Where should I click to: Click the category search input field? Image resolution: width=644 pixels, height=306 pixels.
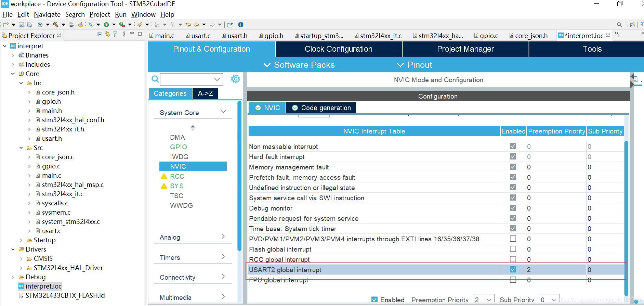coord(187,79)
